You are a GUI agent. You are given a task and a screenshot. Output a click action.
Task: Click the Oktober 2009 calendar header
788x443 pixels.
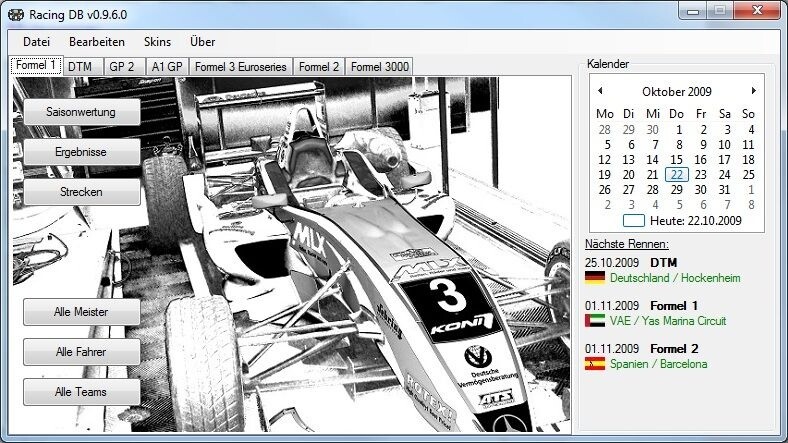676,91
